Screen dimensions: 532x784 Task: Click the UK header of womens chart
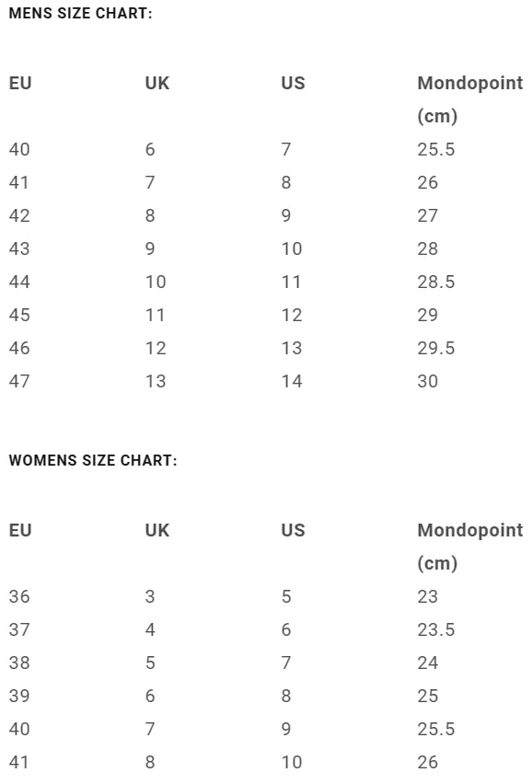click(x=157, y=530)
